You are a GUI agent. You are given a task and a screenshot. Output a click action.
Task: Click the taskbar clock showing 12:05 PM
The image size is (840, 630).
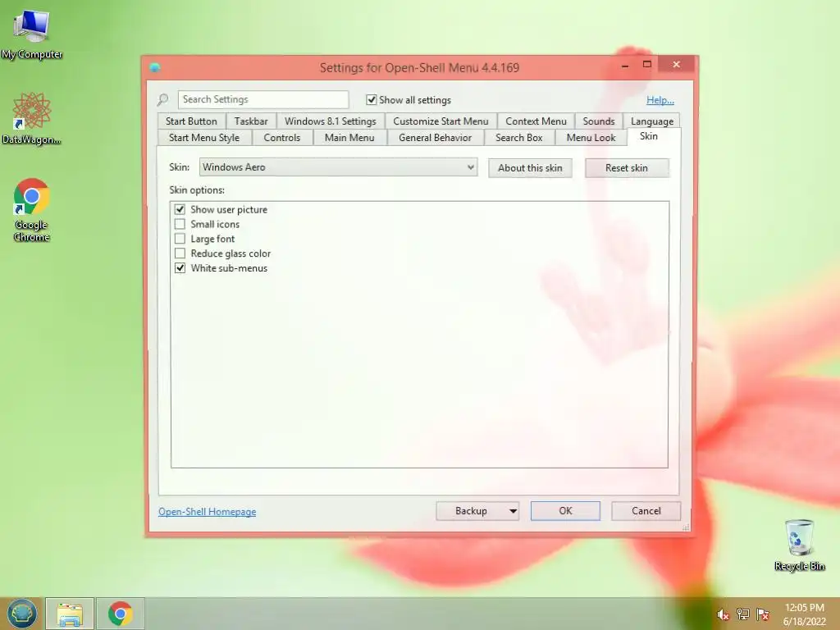(804, 614)
